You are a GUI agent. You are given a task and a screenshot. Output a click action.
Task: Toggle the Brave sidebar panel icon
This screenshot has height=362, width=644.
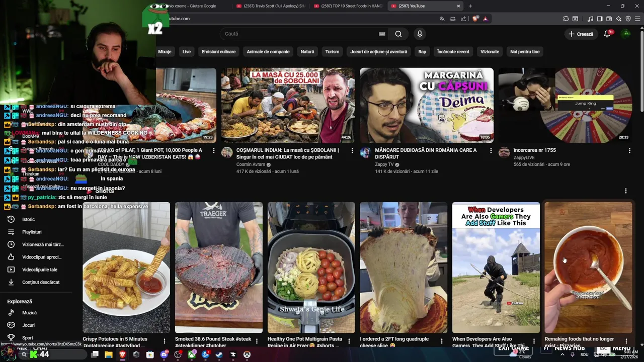600,19
